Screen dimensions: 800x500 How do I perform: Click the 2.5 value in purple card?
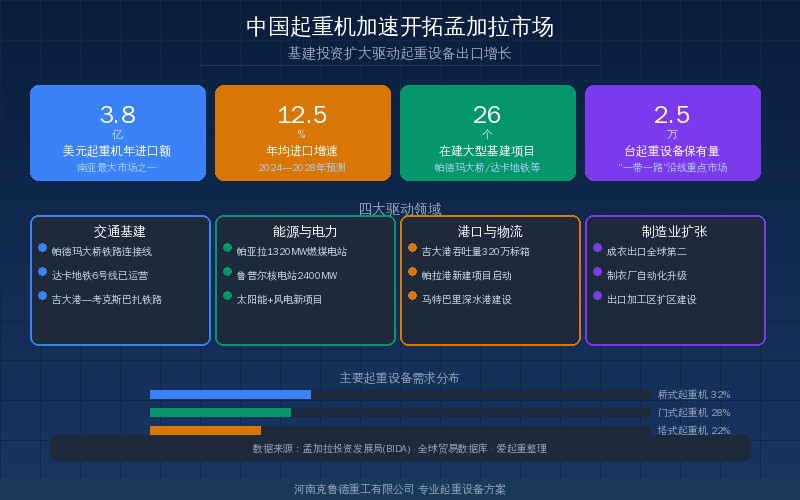[x=672, y=115]
